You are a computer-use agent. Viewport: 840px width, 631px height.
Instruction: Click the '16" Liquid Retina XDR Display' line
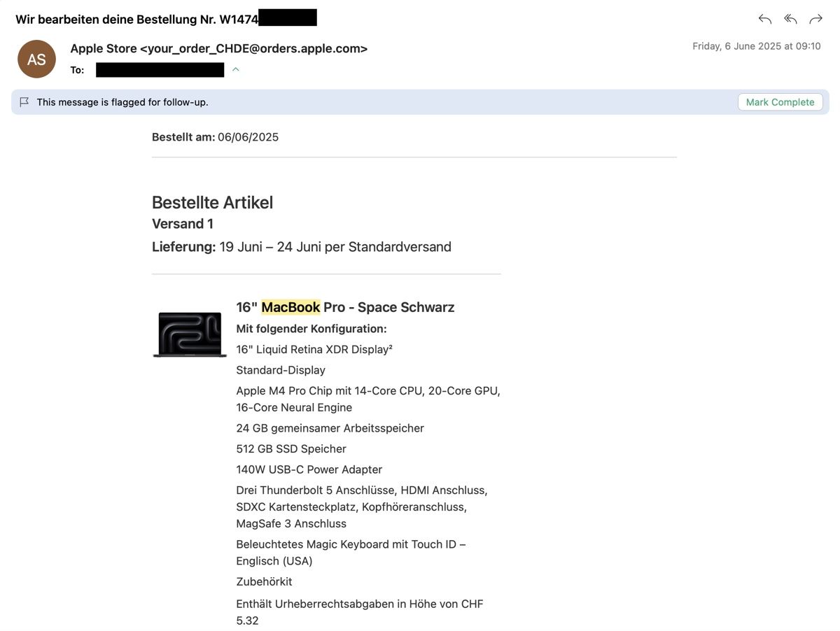click(314, 349)
